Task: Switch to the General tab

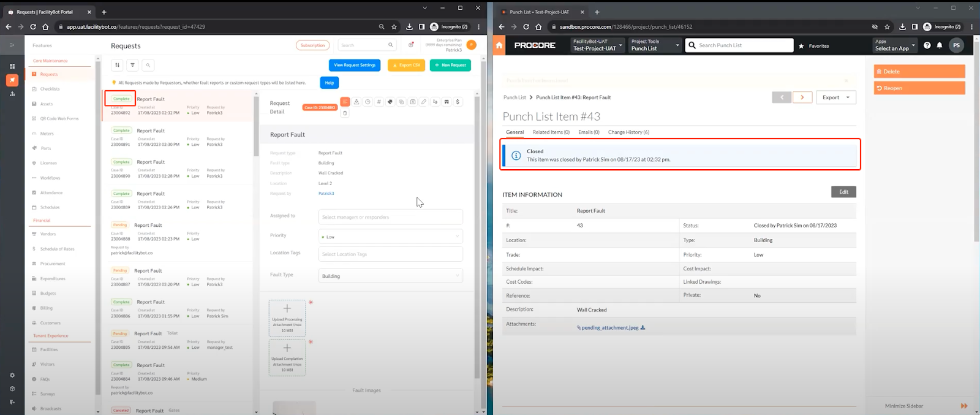Action: point(514,132)
